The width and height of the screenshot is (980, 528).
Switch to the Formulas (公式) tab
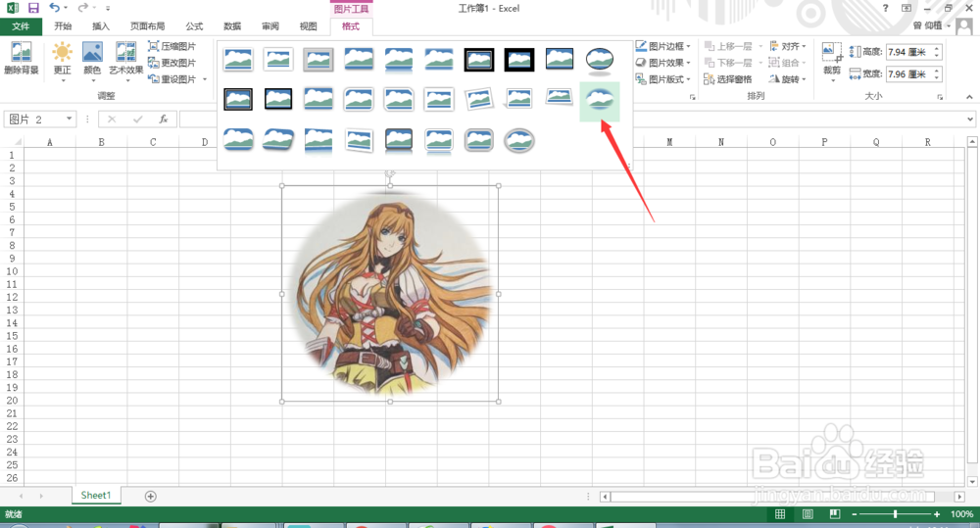pos(194,26)
